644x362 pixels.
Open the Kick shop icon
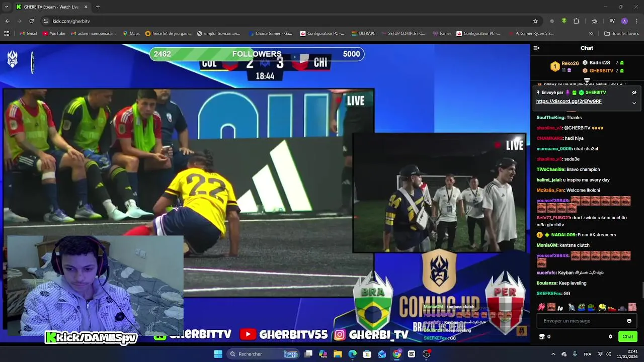point(542,336)
